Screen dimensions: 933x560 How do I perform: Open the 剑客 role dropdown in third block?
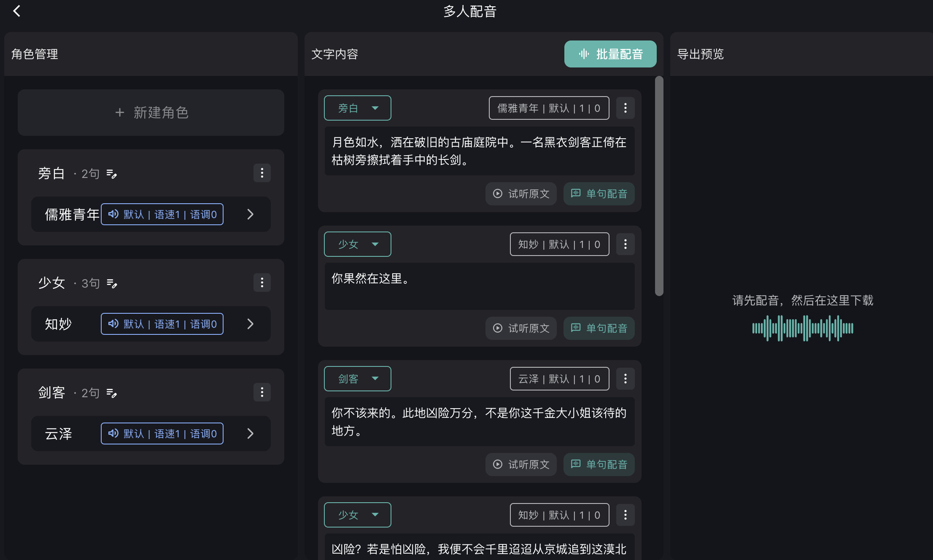coord(357,379)
